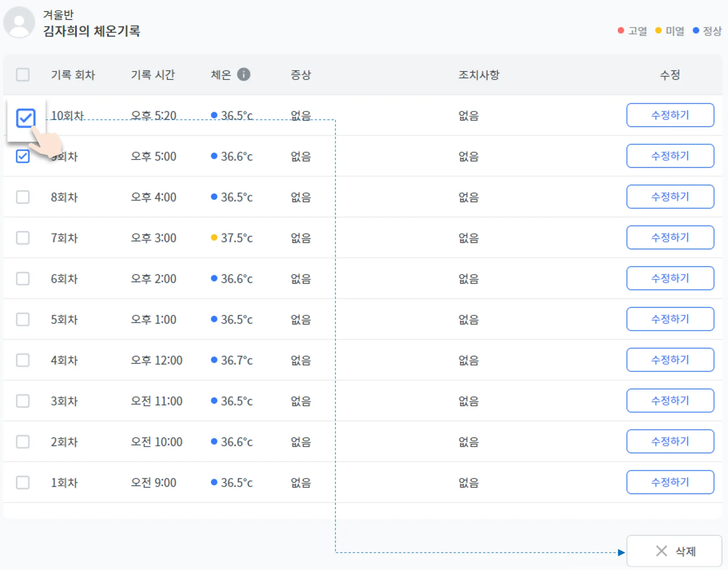The image size is (728, 570).
Task: Click 수정하기 on the 1회차 row
Action: [x=670, y=482]
